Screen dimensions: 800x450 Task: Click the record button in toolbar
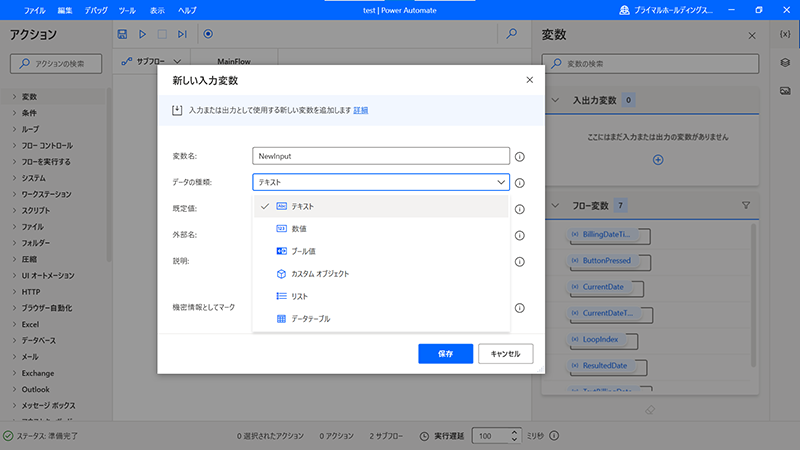click(x=208, y=34)
